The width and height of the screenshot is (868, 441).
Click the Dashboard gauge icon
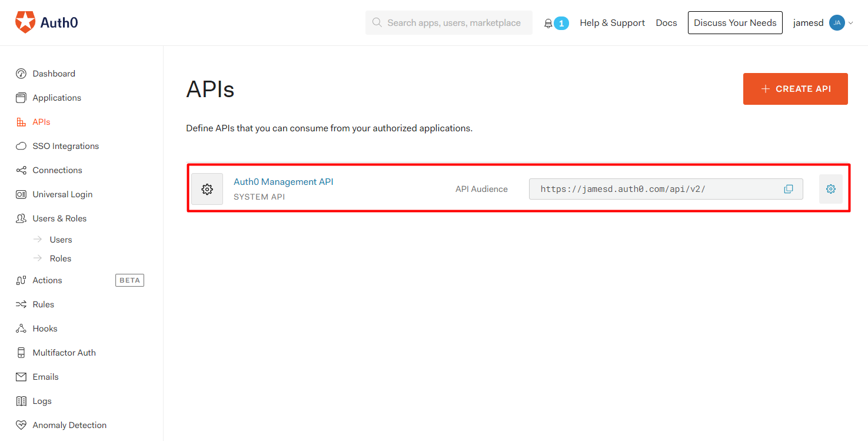coord(21,74)
